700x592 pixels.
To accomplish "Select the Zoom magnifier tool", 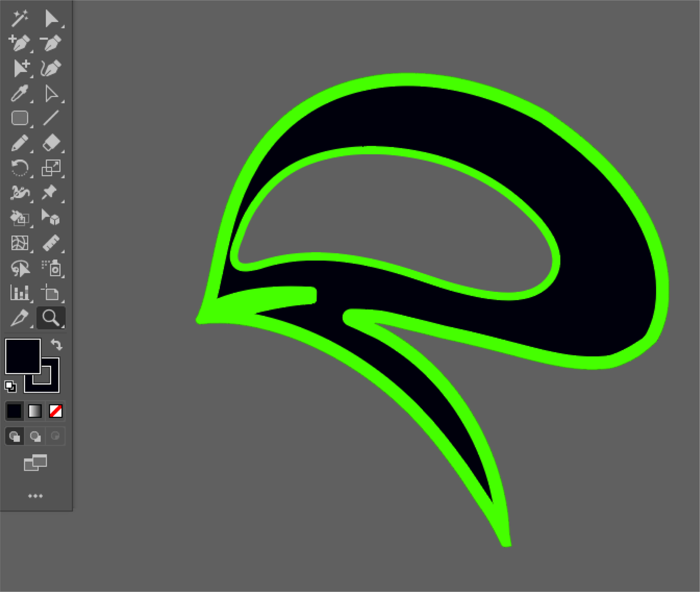I will [x=51, y=318].
